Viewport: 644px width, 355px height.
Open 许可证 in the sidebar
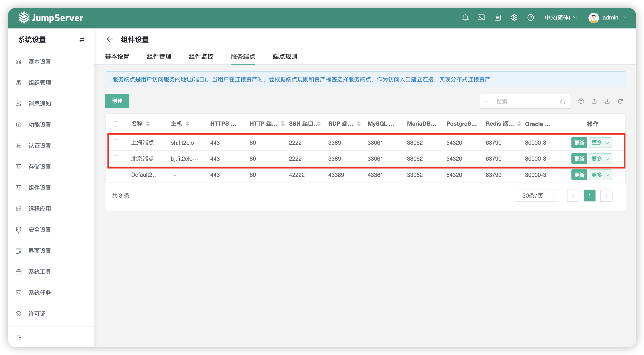tap(37, 314)
